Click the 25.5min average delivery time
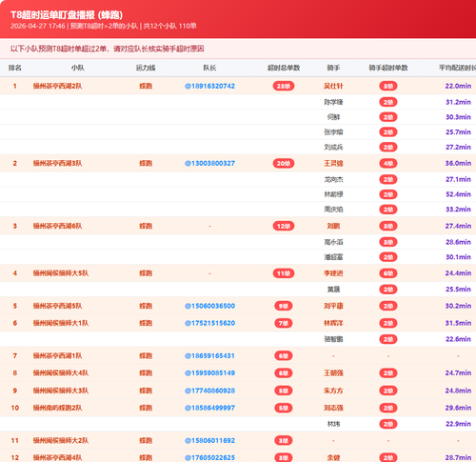This screenshot has height=462, width=476. (458, 290)
